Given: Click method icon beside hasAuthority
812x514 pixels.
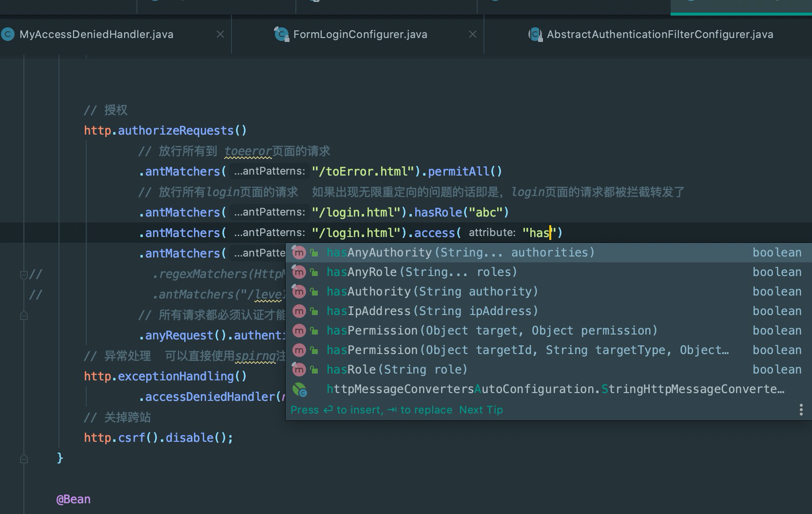Looking at the screenshot, I should point(298,292).
